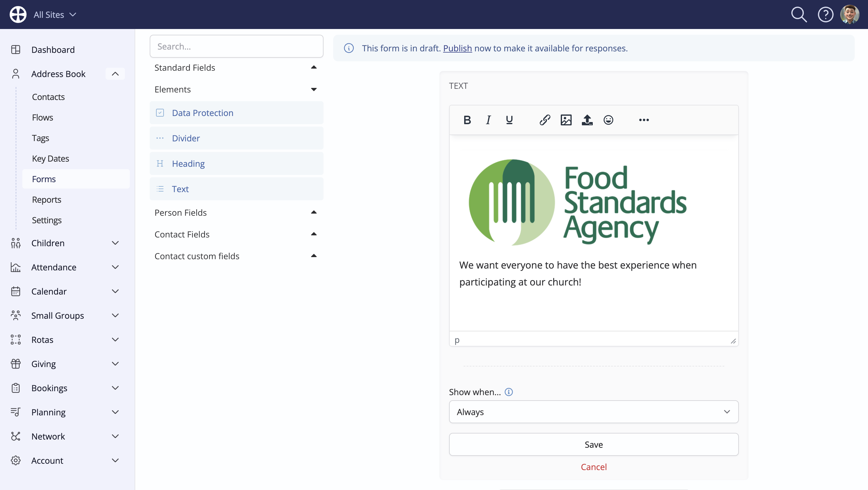868x490 pixels.
Task: Click the Dashboard grid icon
Action: point(15,50)
